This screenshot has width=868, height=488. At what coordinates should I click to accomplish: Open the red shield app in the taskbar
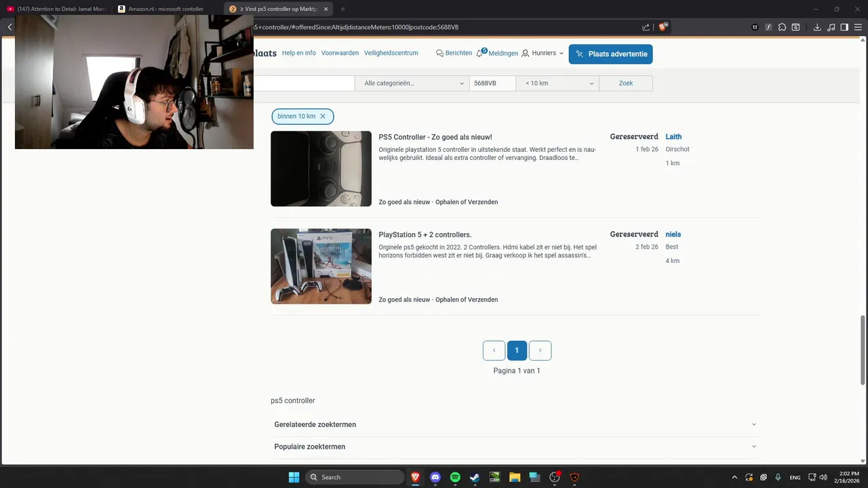tap(574, 477)
